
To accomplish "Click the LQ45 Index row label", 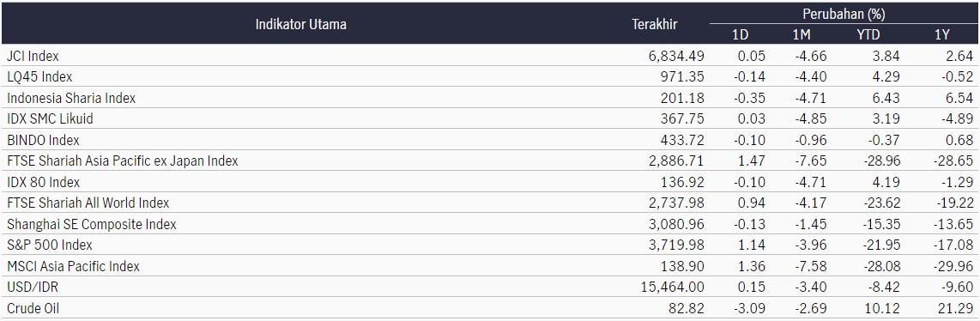I will tap(39, 76).
